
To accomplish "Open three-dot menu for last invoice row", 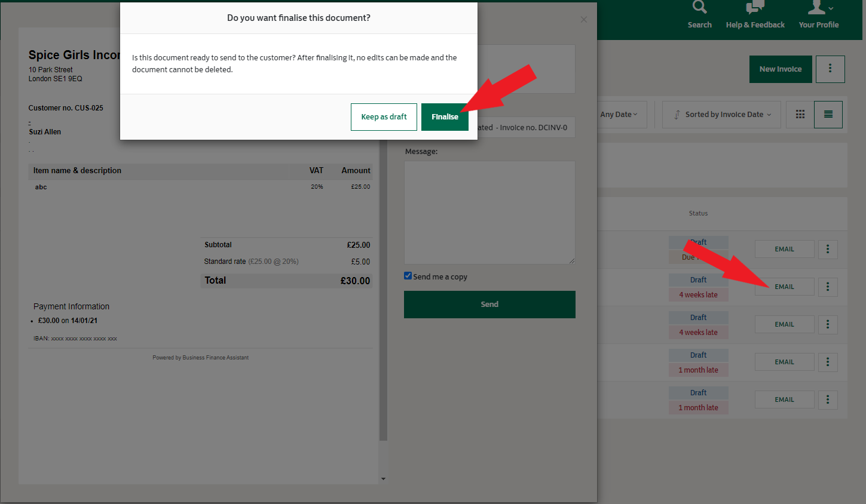I will pyautogui.click(x=827, y=399).
